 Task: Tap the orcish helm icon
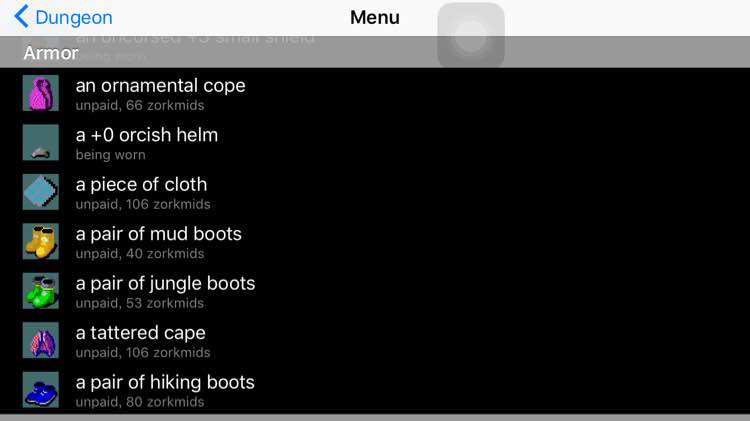pyautogui.click(x=41, y=143)
